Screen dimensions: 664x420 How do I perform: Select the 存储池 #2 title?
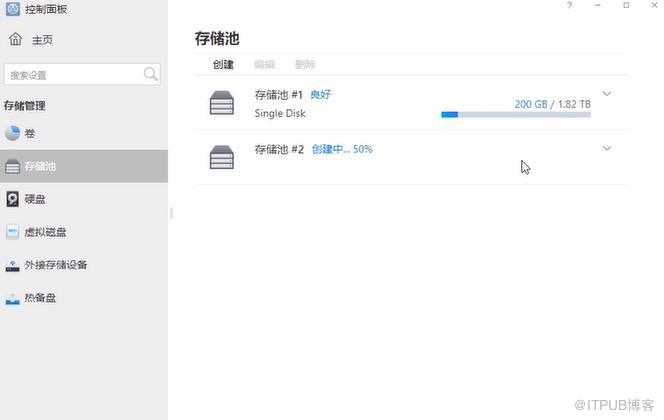tap(279, 149)
